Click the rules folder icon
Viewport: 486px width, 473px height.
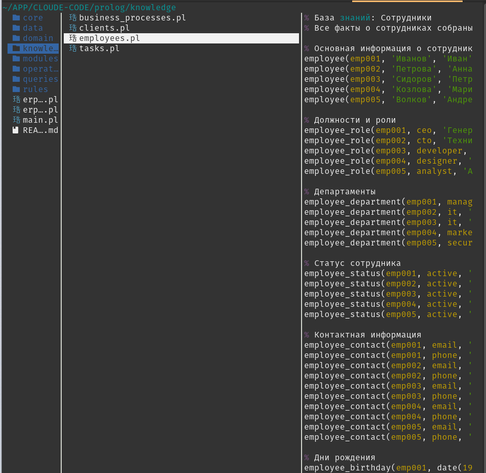[16, 89]
